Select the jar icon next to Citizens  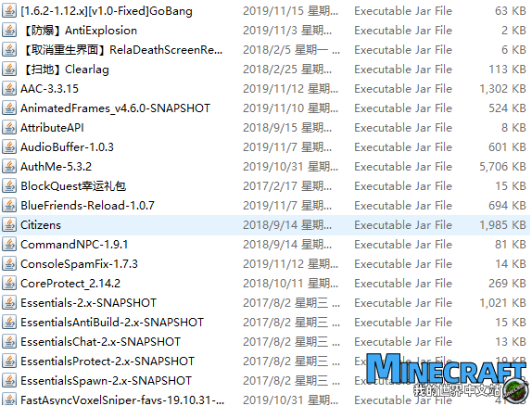(x=9, y=224)
